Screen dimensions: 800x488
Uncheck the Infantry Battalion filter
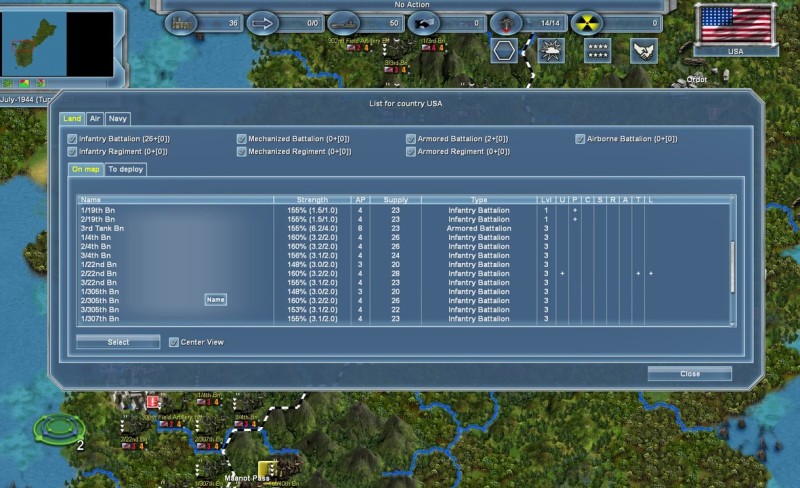pos(72,139)
